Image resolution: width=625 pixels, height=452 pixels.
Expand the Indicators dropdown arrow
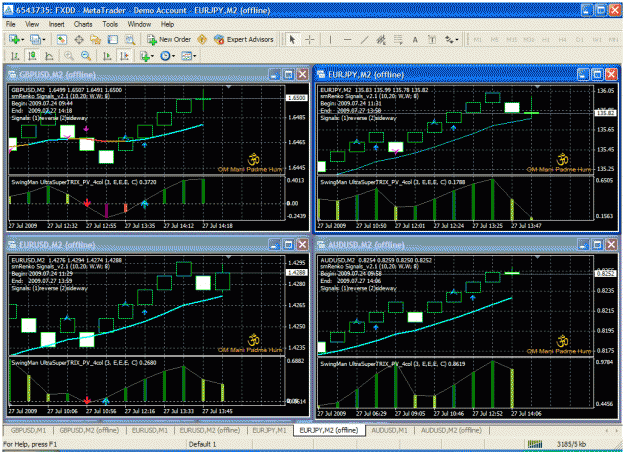coord(153,57)
